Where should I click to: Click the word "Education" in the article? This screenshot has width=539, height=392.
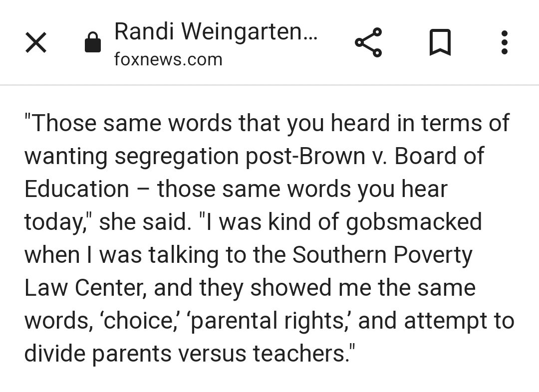pos(77,189)
